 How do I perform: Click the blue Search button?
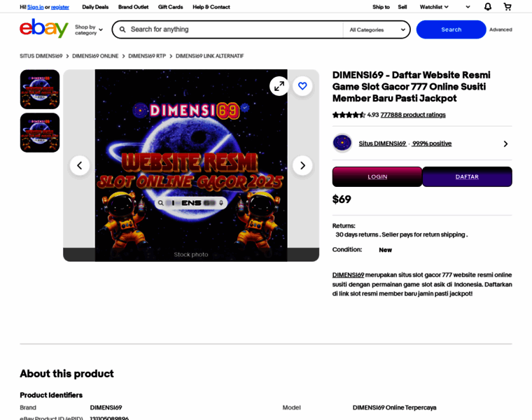451,29
